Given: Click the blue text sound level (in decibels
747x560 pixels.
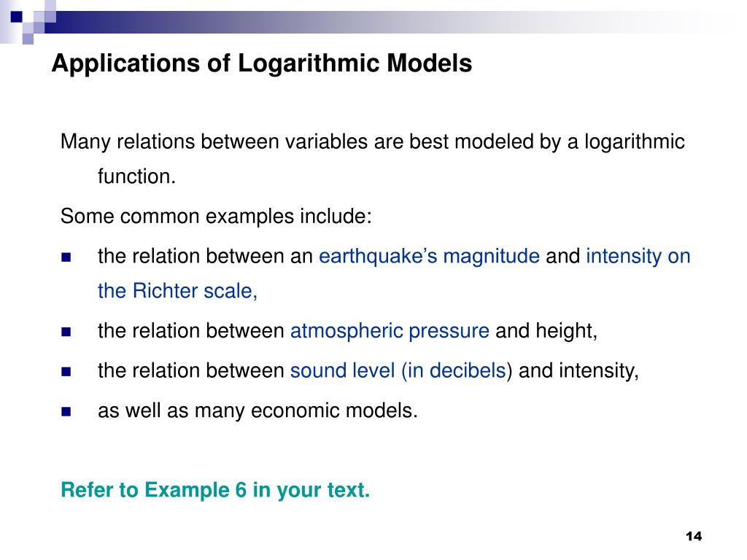Looking at the screenshot, I should tap(398, 371).
